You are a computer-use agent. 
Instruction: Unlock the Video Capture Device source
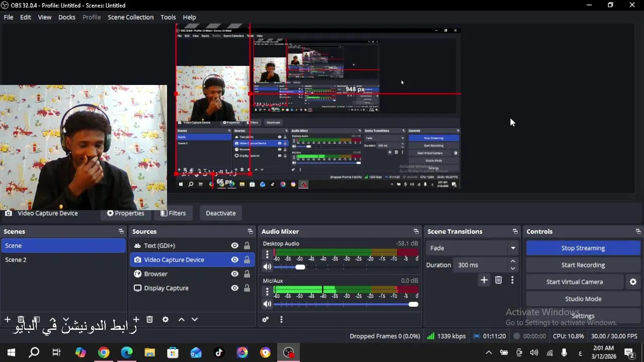click(247, 260)
